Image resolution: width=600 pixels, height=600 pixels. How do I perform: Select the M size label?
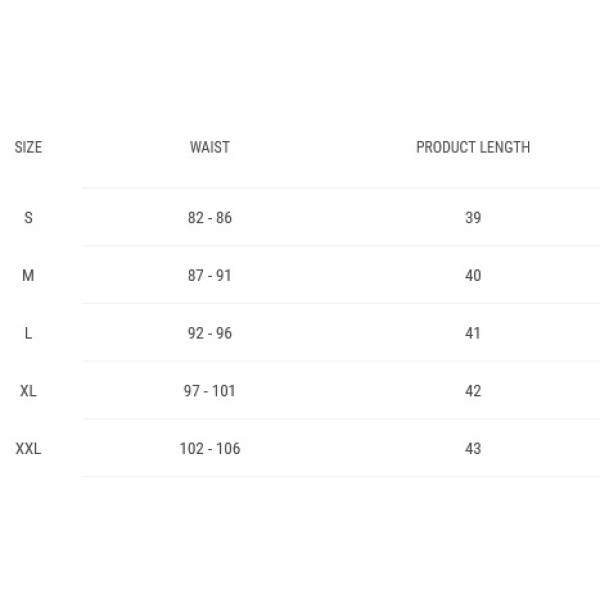tap(28, 276)
